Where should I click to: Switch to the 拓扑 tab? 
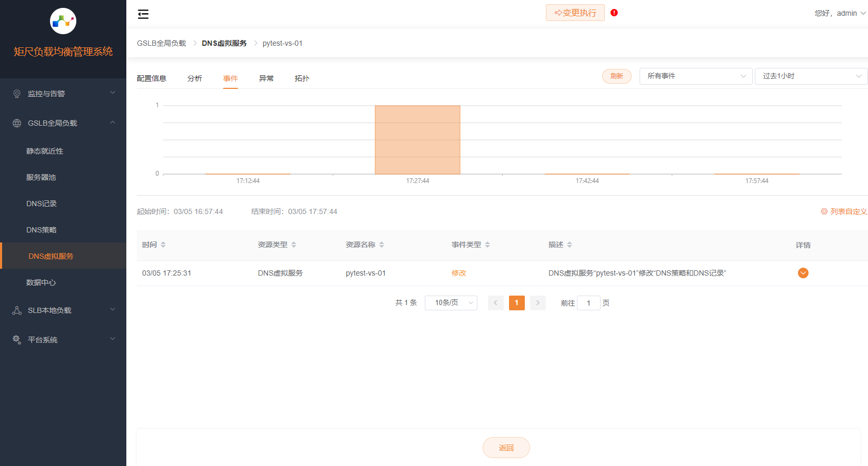click(x=302, y=78)
